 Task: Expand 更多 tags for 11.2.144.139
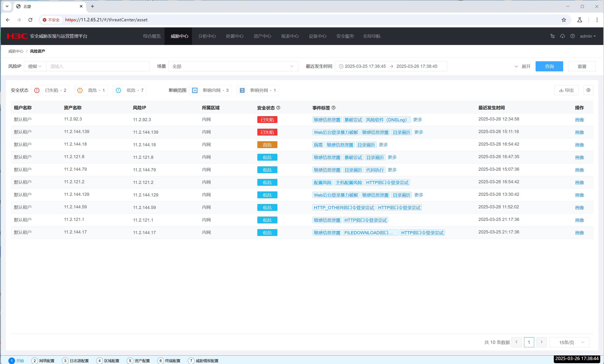click(418, 132)
